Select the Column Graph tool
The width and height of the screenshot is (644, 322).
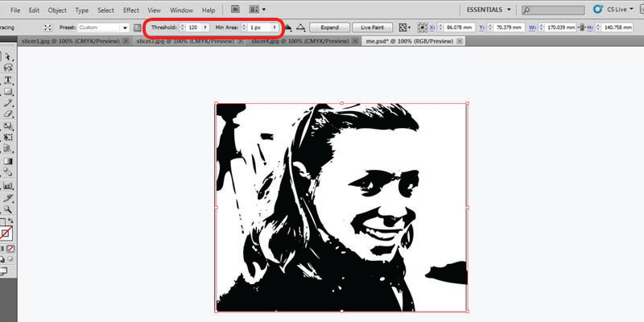9,186
